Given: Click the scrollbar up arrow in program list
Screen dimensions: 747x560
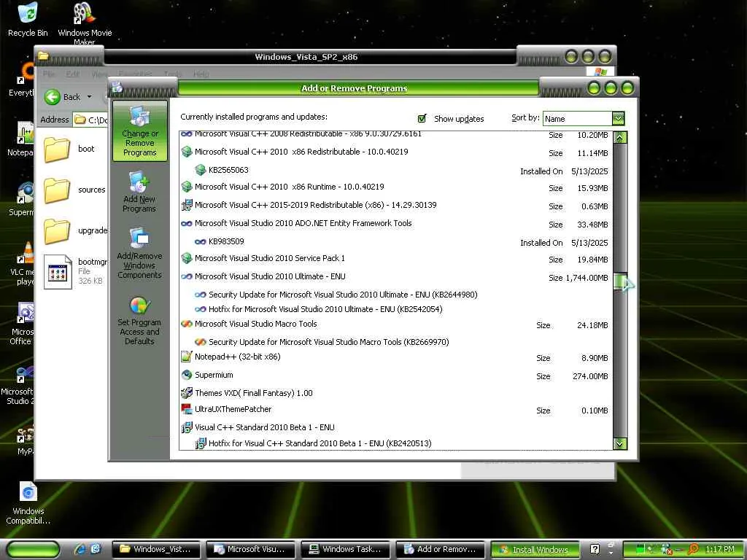Looking at the screenshot, I should tap(620, 138).
